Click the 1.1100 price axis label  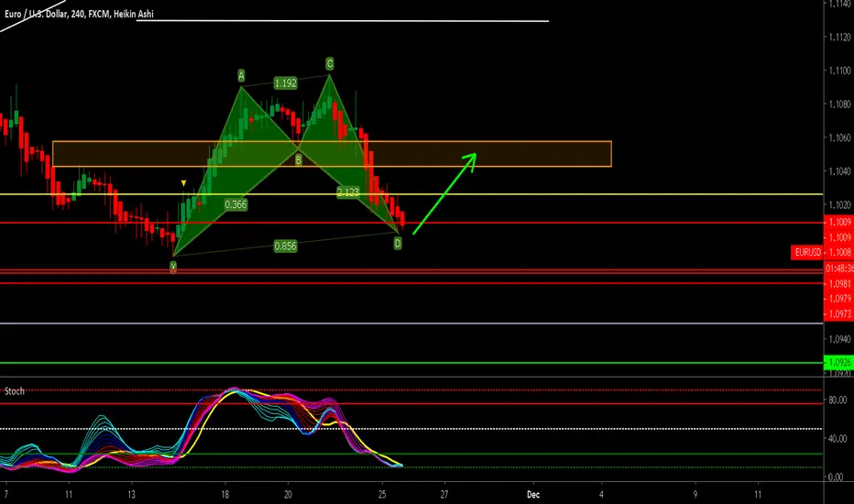[839, 71]
